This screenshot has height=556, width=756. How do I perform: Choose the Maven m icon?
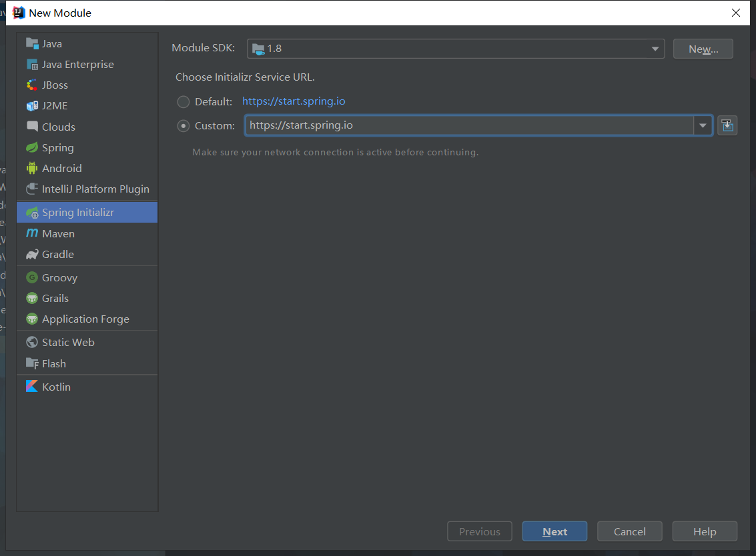(x=32, y=233)
